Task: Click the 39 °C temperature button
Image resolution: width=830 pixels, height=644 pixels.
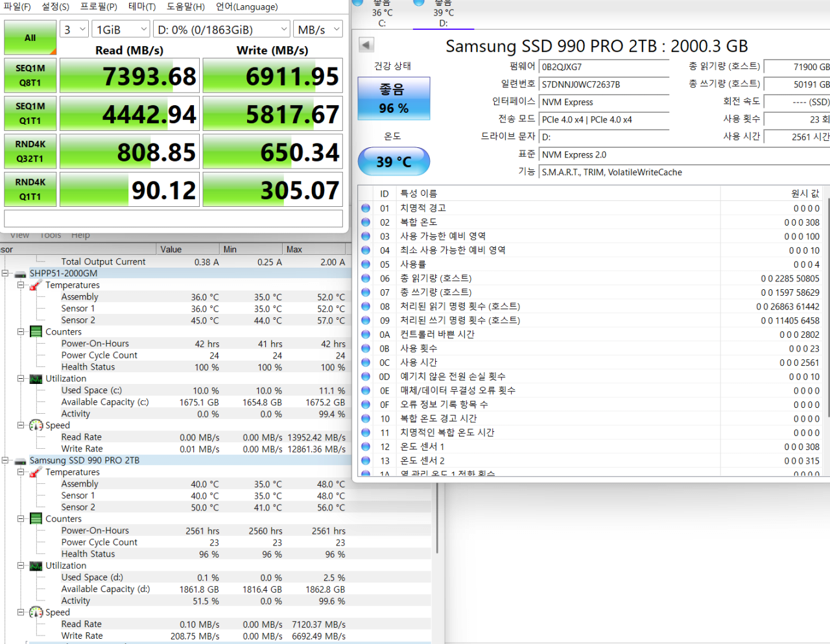Action: [394, 161]
